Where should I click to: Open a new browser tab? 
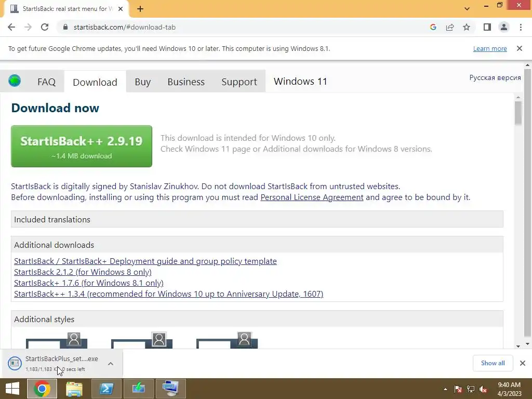pos(140,9)
